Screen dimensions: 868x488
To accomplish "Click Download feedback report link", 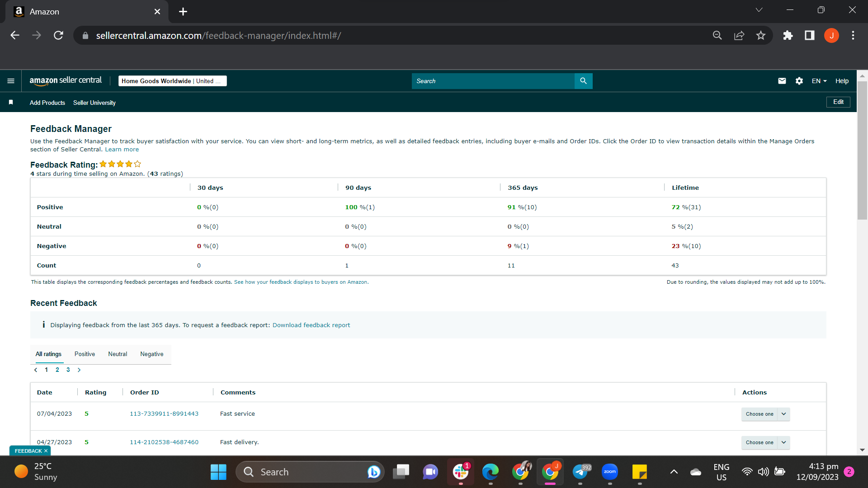I will tap(311, 325).
